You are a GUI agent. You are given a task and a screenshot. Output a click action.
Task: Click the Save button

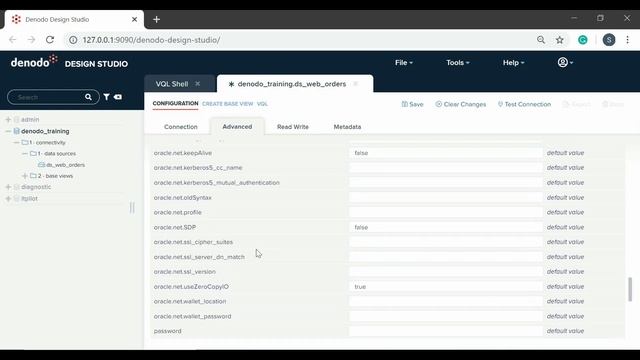[412, 104]
